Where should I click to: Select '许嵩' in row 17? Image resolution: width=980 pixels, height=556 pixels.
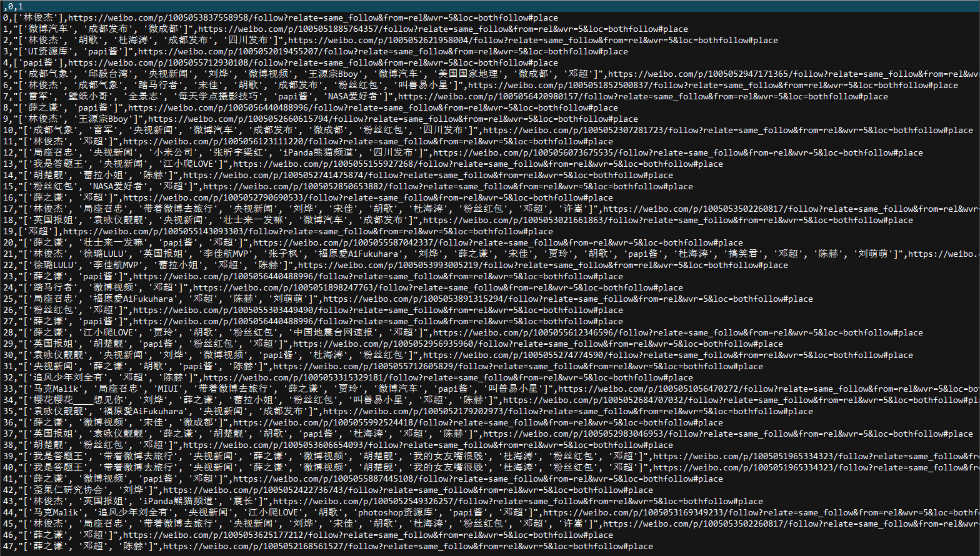pos(573,209)
